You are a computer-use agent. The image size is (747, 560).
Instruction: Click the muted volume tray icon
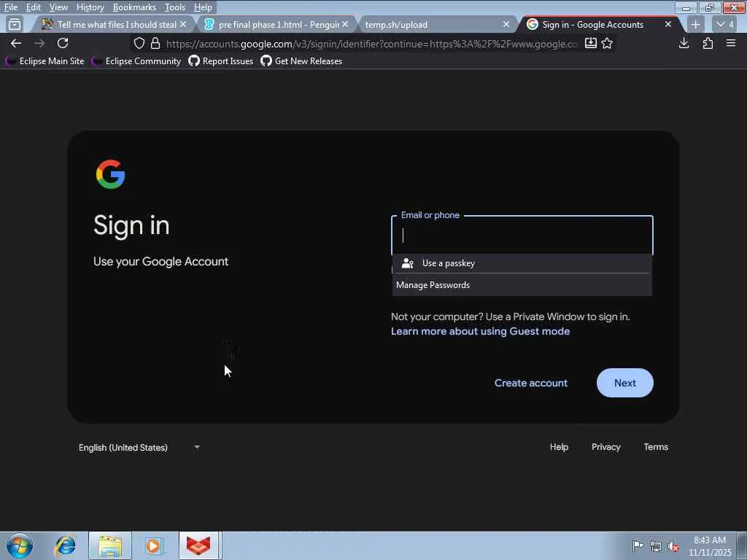click(x=674, y=547)
